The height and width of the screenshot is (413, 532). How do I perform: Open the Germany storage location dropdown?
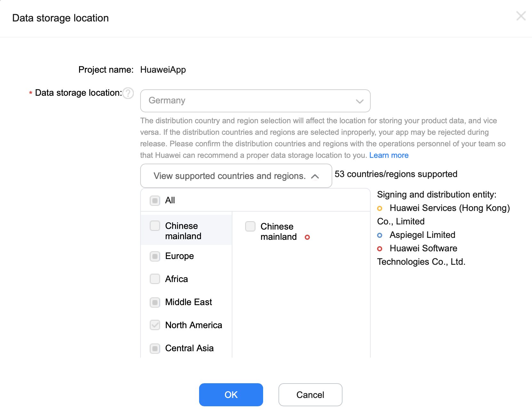pos(255,101)
